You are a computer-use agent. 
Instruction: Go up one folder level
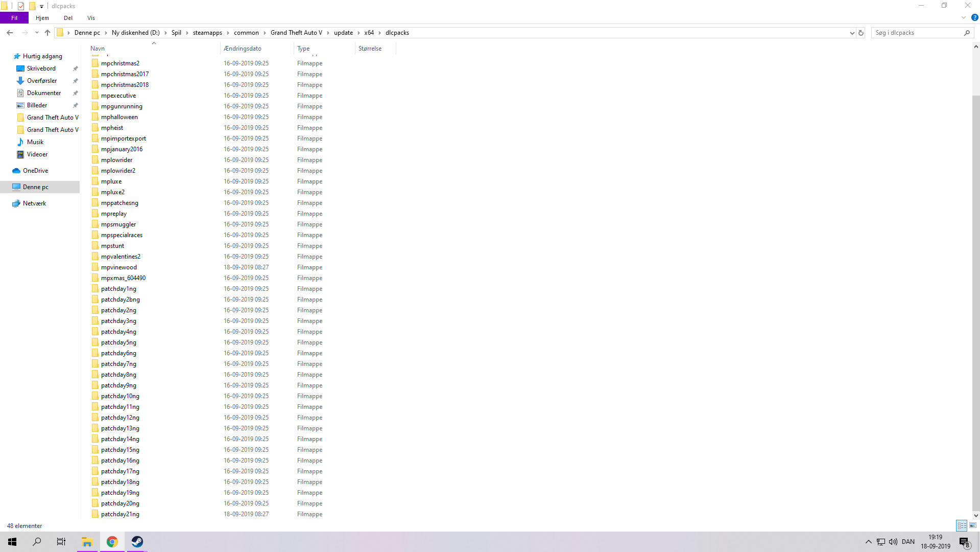click(x=47, y=33)
